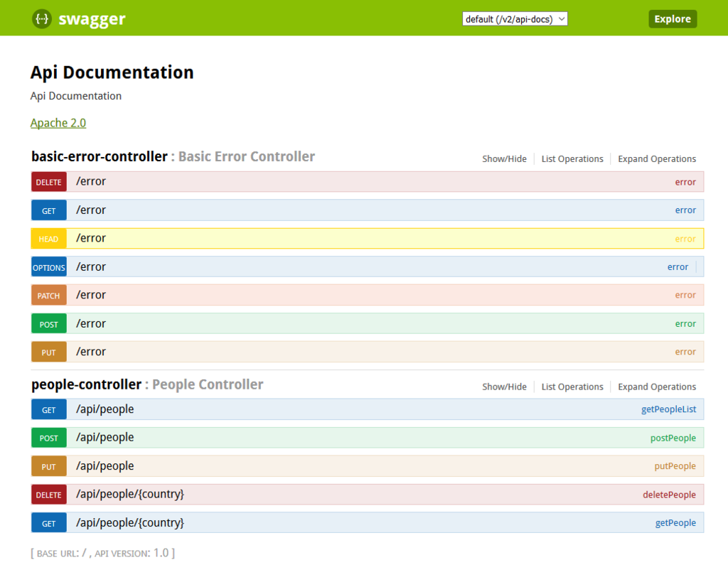Open the getPeopleList operation link
728x582 pixels.
pyautogui.click(x=668, y=409)
